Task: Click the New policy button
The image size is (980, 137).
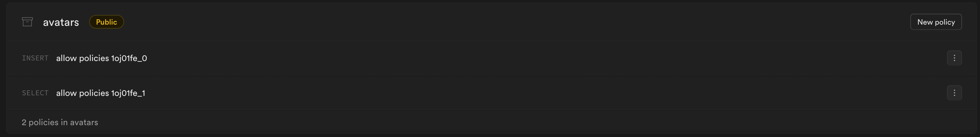Action: [936, 22]
